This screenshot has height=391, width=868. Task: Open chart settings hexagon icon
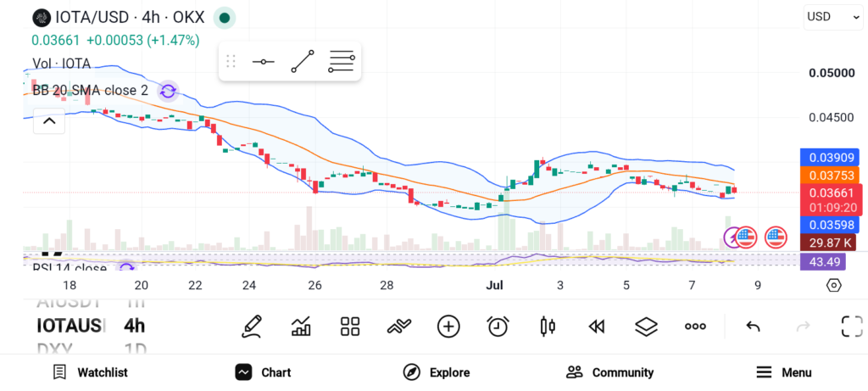click(834, 285)
